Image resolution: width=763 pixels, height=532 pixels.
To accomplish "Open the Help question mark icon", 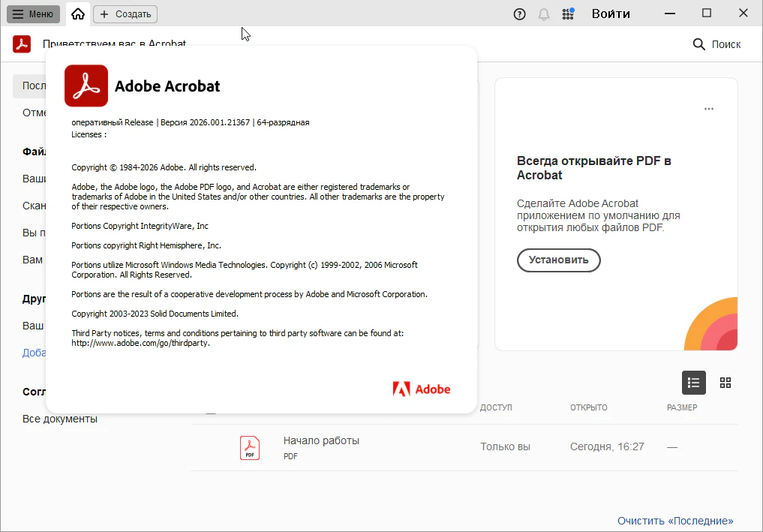I will coord(519,14).
